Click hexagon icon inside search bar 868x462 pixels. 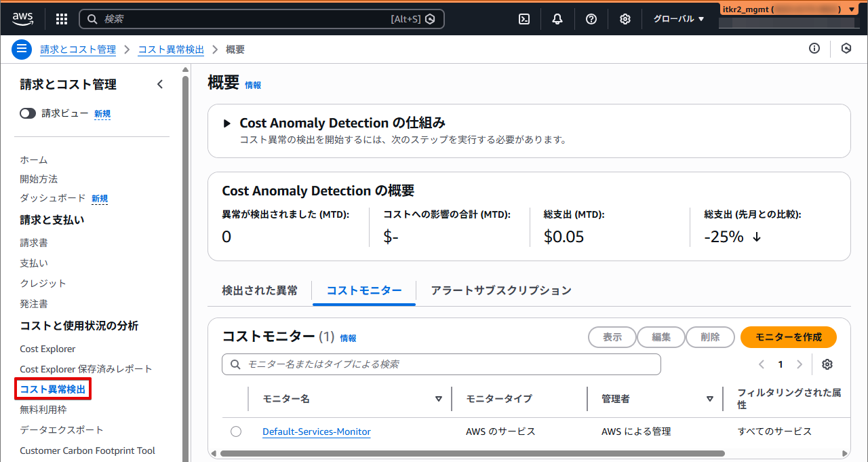pos(430,19)
